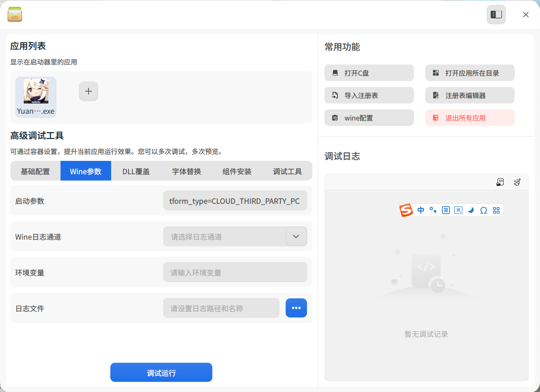Open wine配置 button
This screenshot has width=540, height=392.
369,118
